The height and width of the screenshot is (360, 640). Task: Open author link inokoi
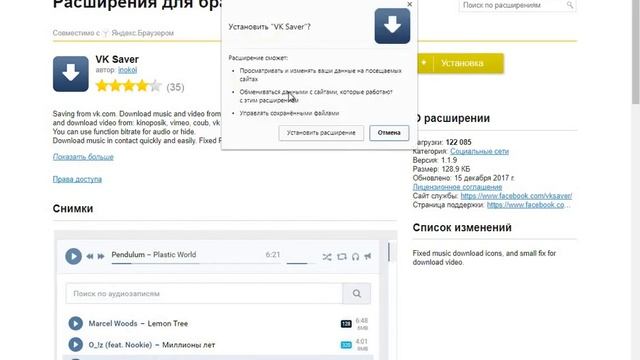127,70
